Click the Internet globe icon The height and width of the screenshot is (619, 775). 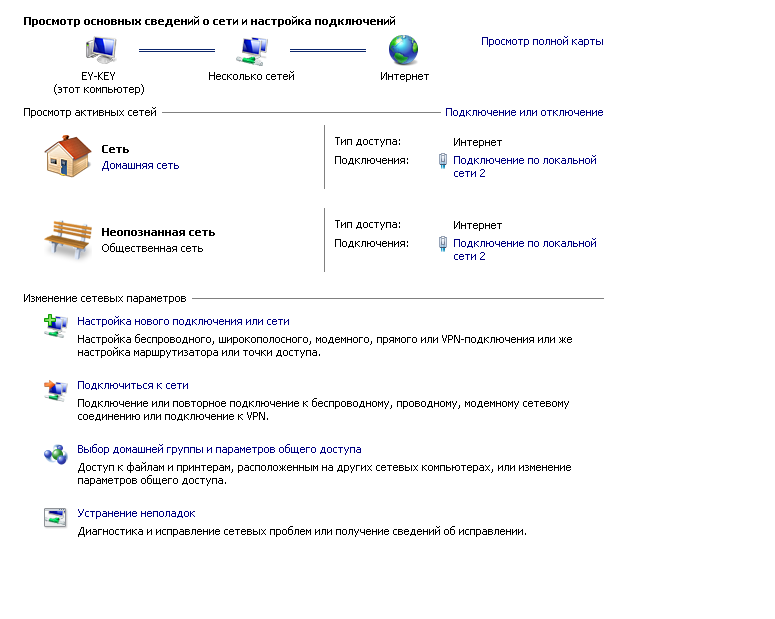[403, 50]
